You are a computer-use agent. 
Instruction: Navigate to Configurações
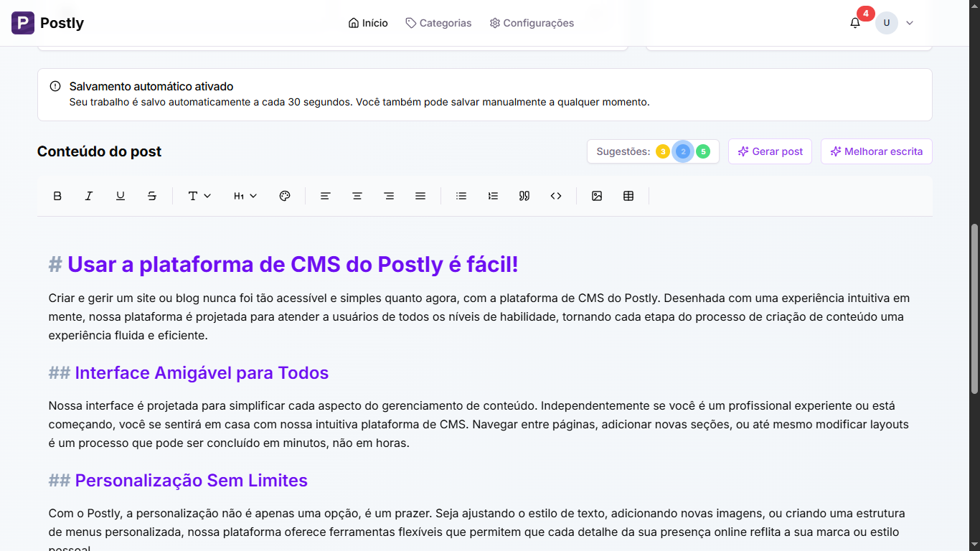[531, 22]
